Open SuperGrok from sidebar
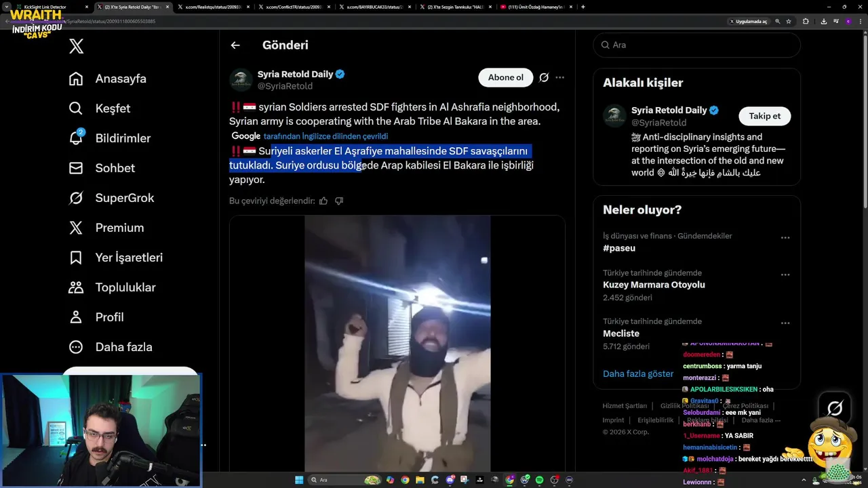 (x=111, y=198)
